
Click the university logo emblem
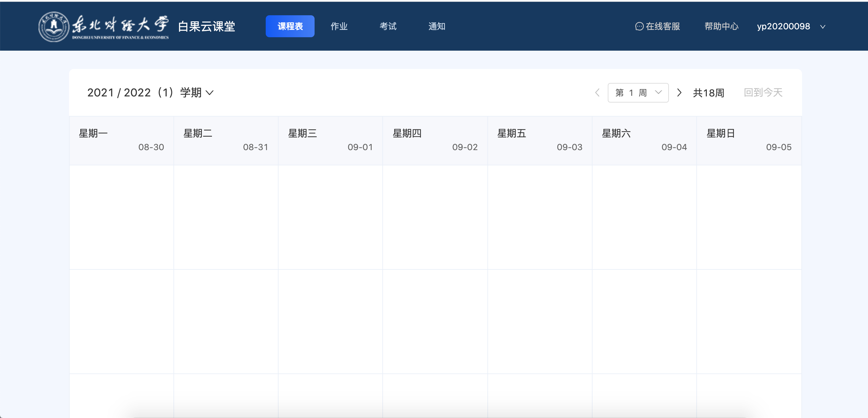coord(53,27)
